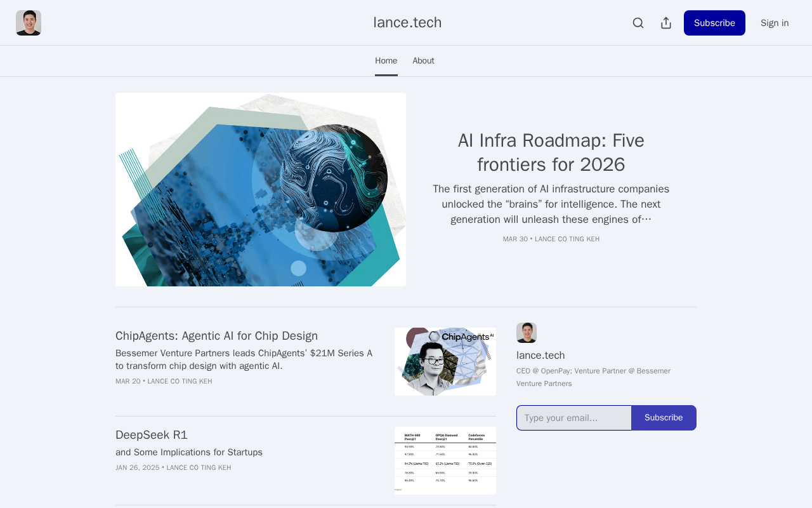
Task: Open article 'AI Infra Roadmap: Five frontiers for 2026'
Action: (x=551, y=152)
